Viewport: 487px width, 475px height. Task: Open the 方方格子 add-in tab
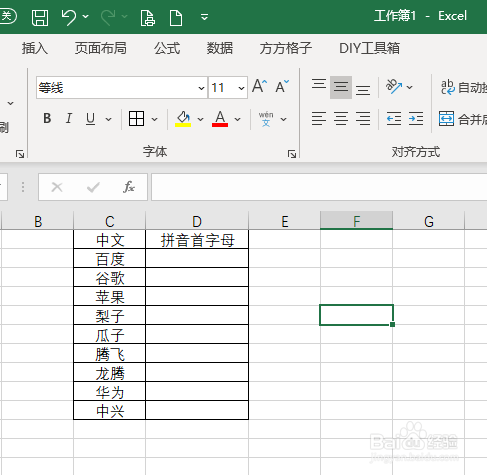point(286,48)
